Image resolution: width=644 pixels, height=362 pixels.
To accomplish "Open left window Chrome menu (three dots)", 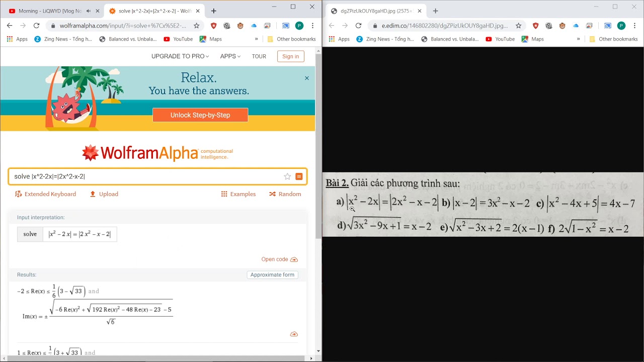I will pos(312,26).
